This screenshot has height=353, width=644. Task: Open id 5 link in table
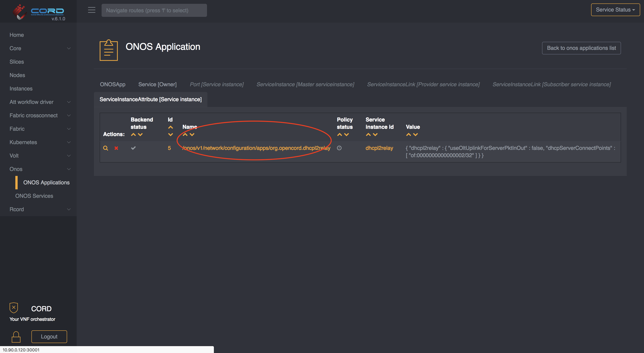[169, 148]
